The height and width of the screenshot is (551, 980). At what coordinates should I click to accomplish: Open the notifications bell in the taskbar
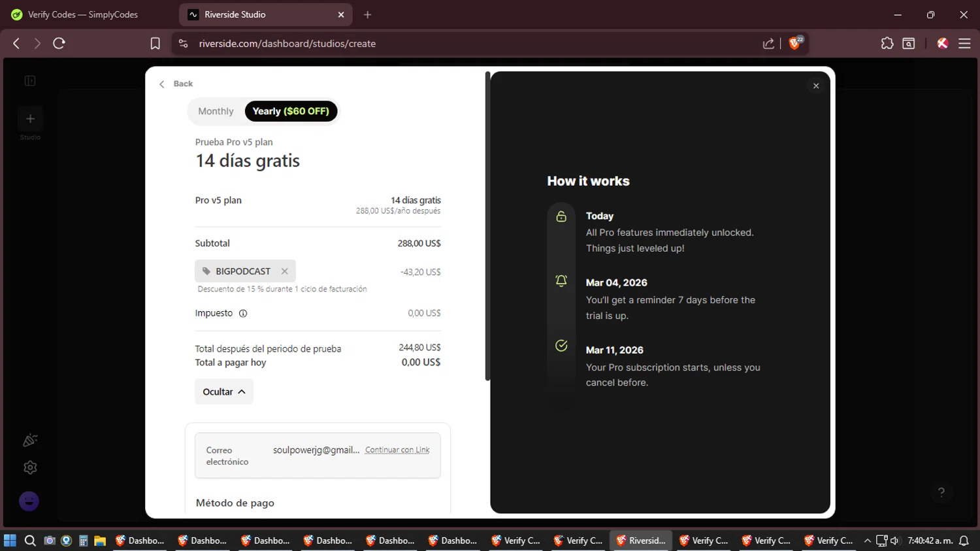[964, 541]
